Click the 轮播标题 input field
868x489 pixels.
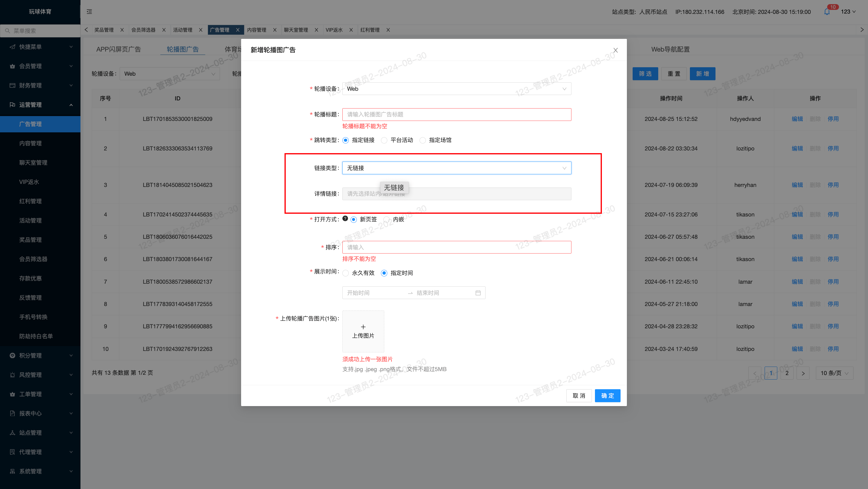pyautogui.click(x=457, y=115)
